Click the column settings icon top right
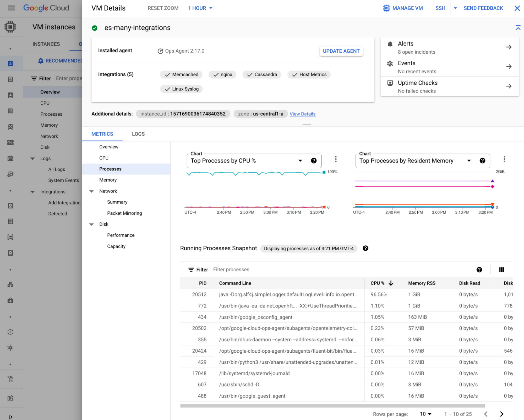The width and height of the screenshot is (524, 420). coord(501,270)
